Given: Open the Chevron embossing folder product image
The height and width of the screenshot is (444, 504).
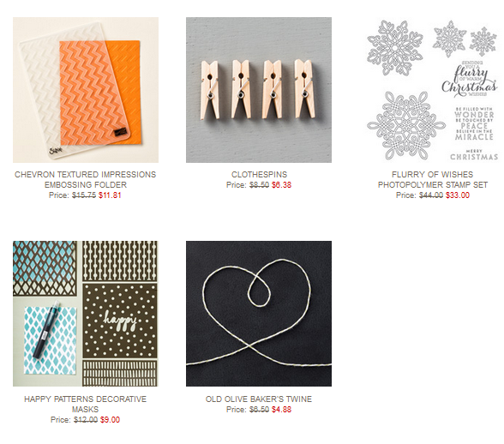Looking at the screenshot, I should click(x=86, y=90).
